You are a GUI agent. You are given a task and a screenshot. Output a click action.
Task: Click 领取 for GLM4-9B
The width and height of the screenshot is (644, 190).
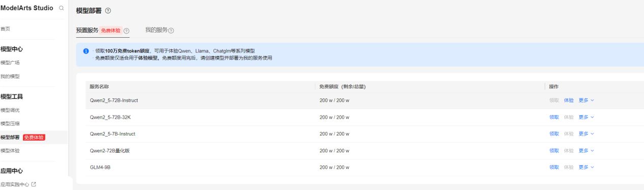[554, 168]
